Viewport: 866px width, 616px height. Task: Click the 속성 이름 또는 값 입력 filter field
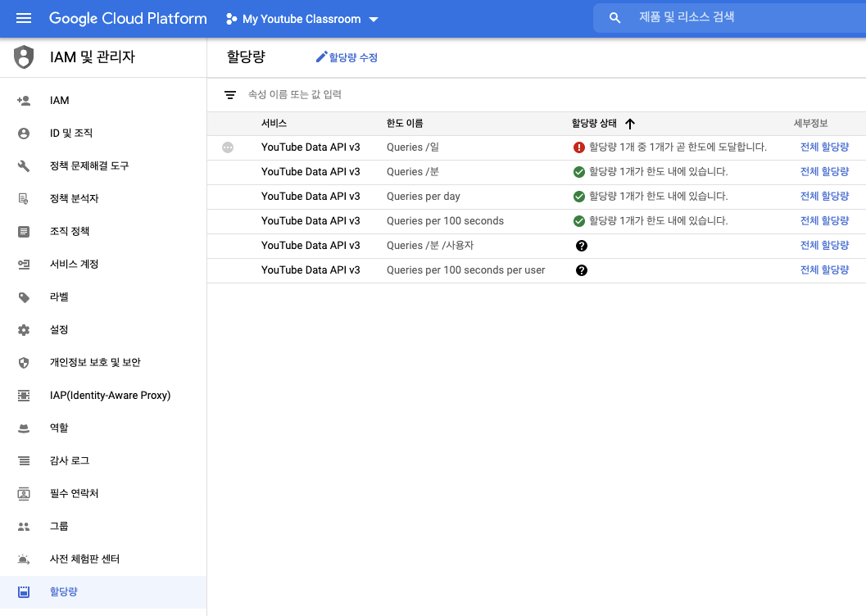coord(294,95)
